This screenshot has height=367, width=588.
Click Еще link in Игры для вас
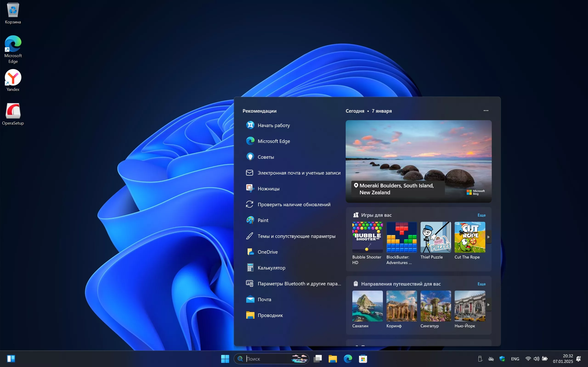coord(481,215)
